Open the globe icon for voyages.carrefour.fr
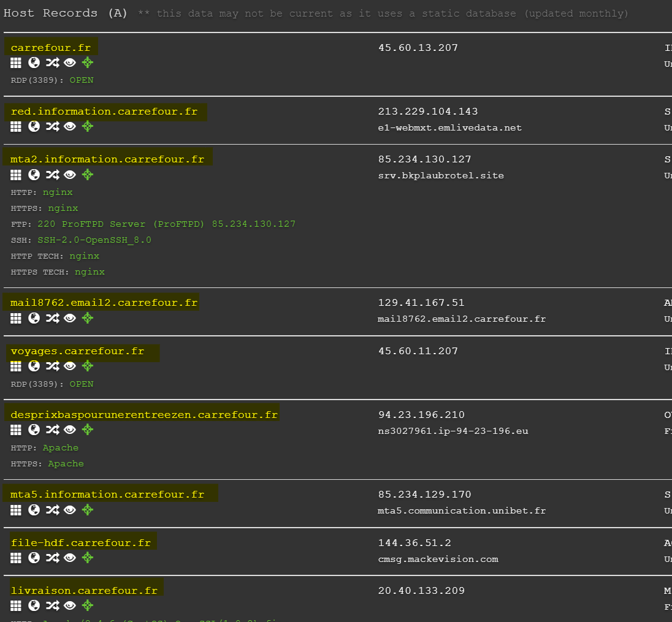672x622 pixels. pyautogui.click(x=34, y=366)
